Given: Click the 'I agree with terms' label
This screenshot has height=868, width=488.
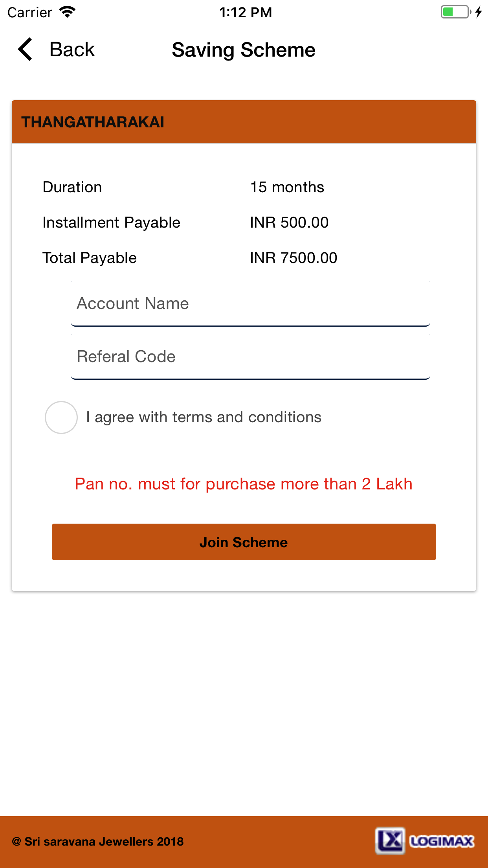Looking at the screenshot, I should click(204, 417).
